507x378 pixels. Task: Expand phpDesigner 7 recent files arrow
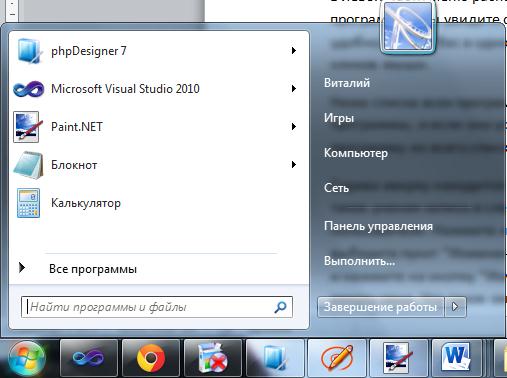click(x=294, y=51)
